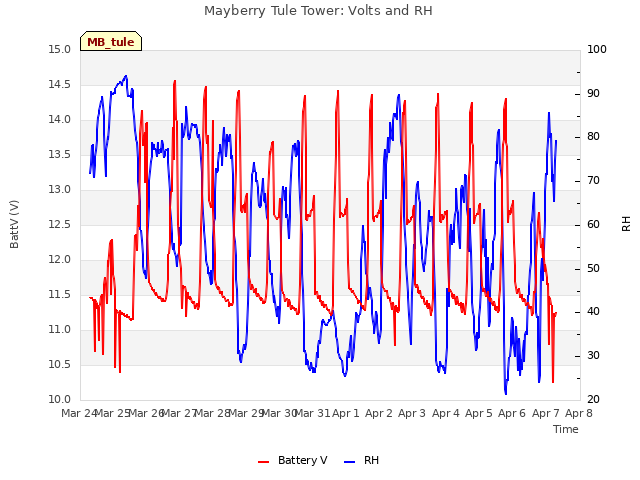Click the '14.0' left axis tick label
The image size is (640, 480).
(x=60, y=120)
